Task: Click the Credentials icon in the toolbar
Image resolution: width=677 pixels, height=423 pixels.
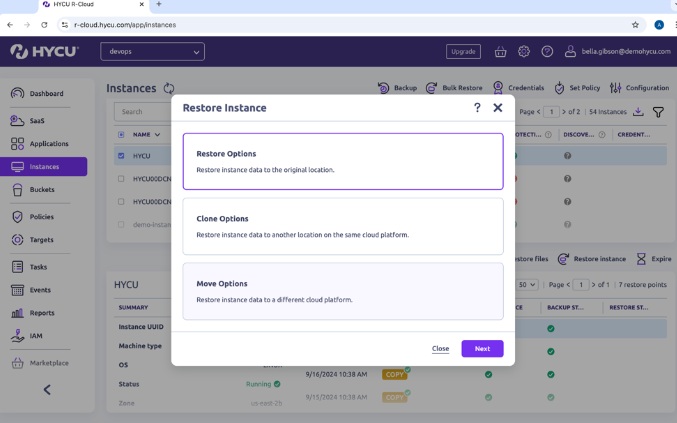Action: tap(500, 88)
